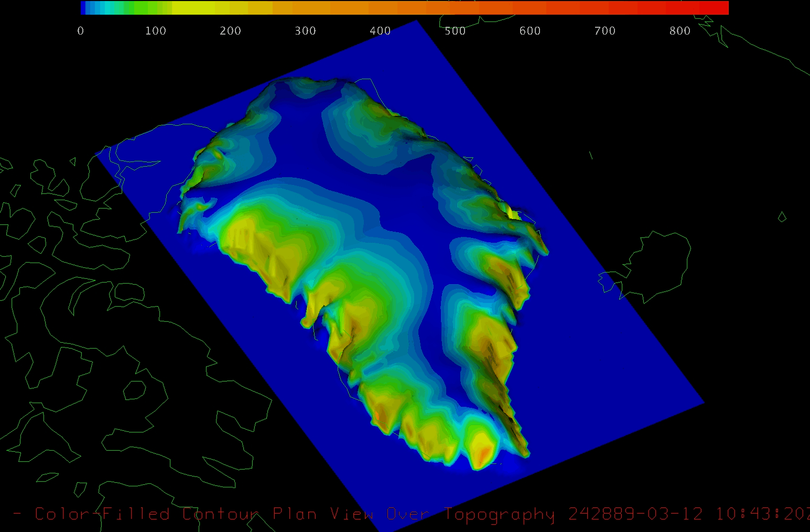This screenshot has height=532, width=810.
Task: Select the color bar above the 400 label
Action: (x=380, y=8)
